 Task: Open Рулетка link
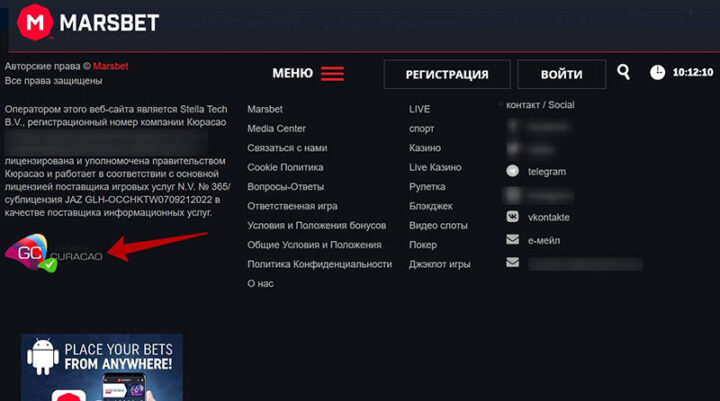coord(427,187)
